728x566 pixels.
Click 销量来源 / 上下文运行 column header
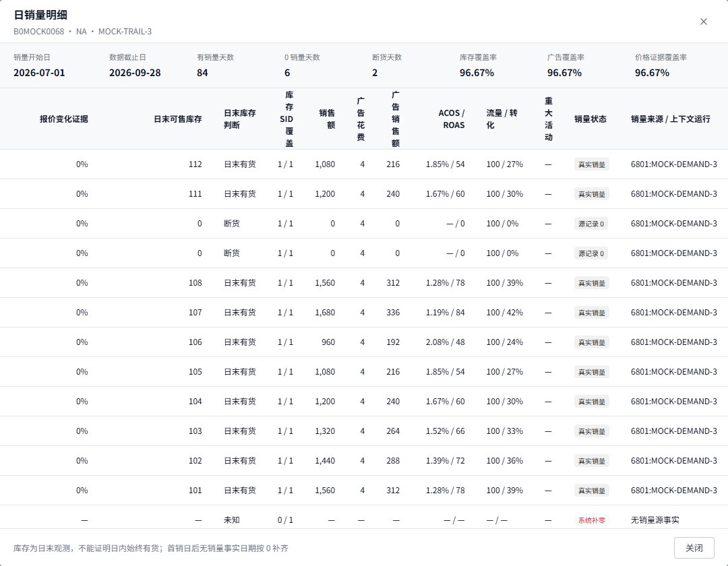671,119
